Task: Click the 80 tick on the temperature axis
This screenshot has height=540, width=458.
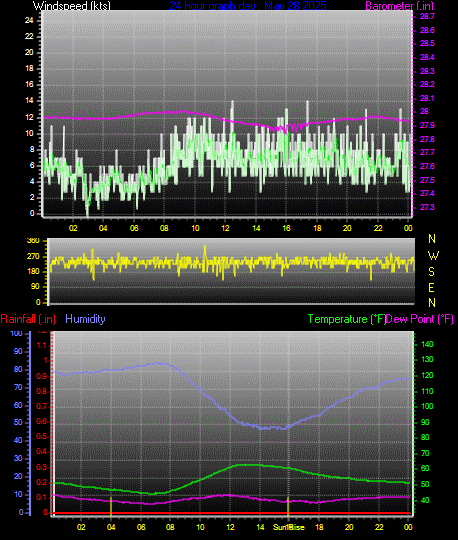Action: click(x=425, y=437)
